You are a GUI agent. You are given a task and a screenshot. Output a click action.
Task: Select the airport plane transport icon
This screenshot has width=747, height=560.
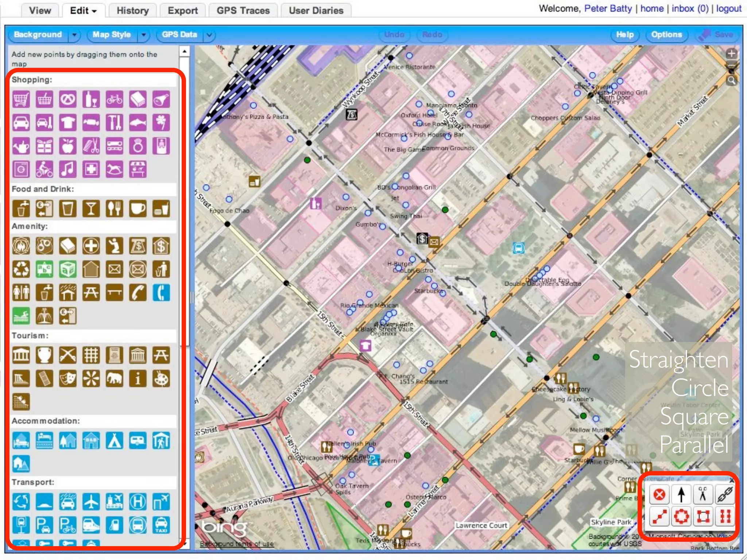[91, 502]
